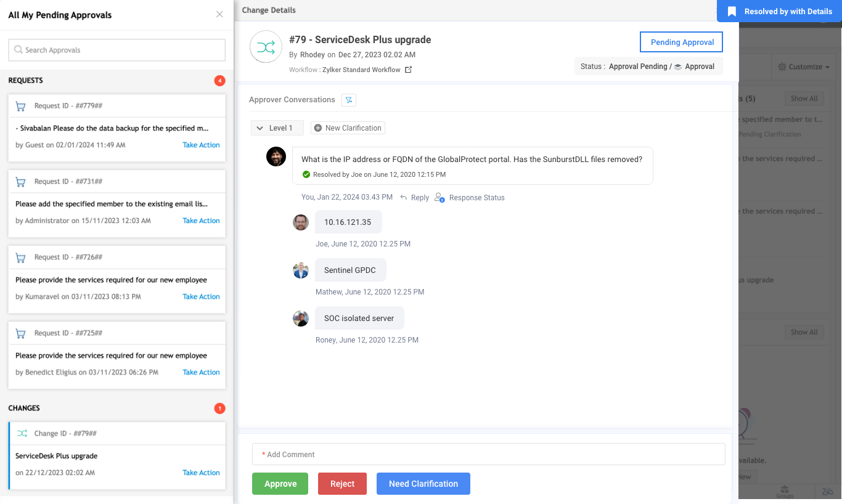This screenshot has width=842, height=504.
Task: Click the change shuffle icon for #79
Action: (266, 47)
